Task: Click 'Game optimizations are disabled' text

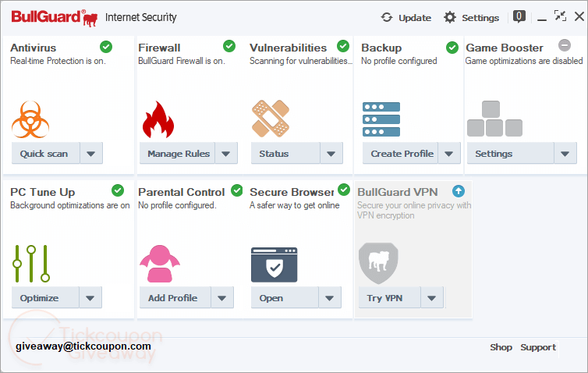Action: (524, 61)
